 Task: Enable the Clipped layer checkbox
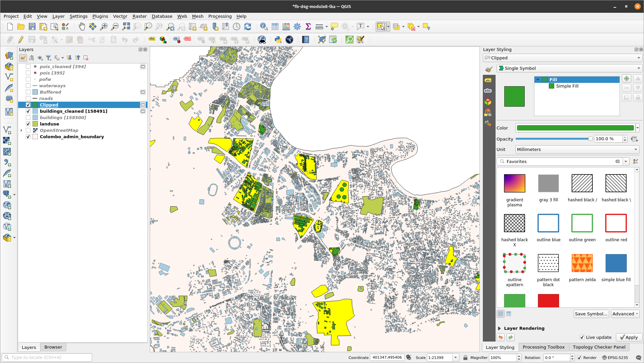28,104
